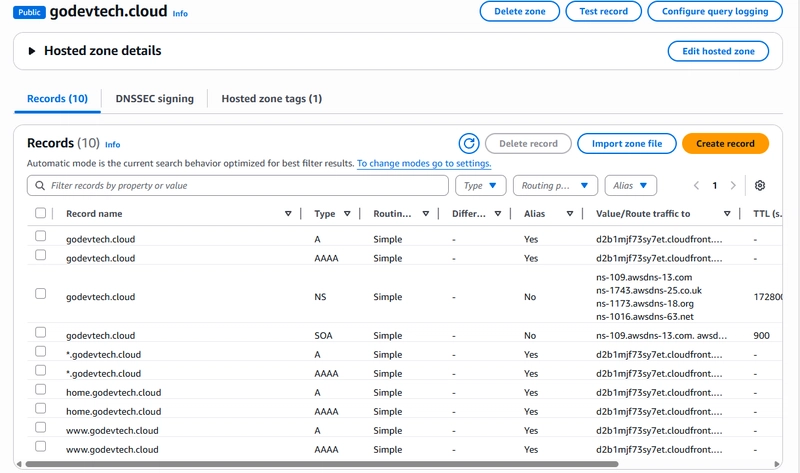Viewport: 800px width, 473px height.
Task: Select *.godevtech.cloud AAAA record checkbox
Action: click(40, 370)
